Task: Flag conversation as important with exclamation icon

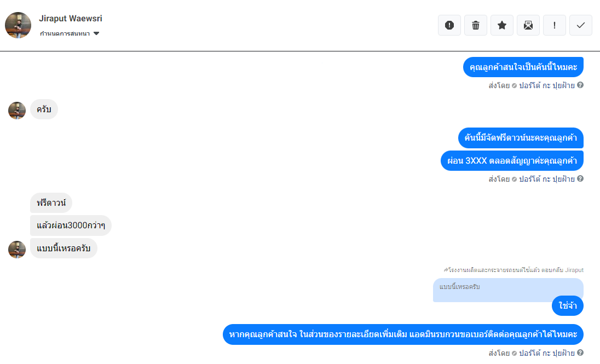Action: click(x=555, y=25)
